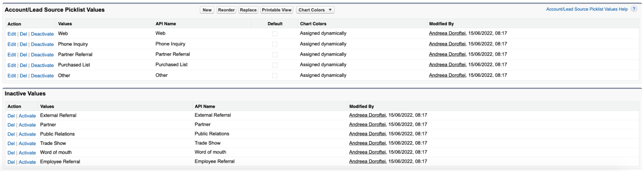Viewport: 644px width, 171px height.
Task: Delete the Word of mouth value
Action: [11, 153]
